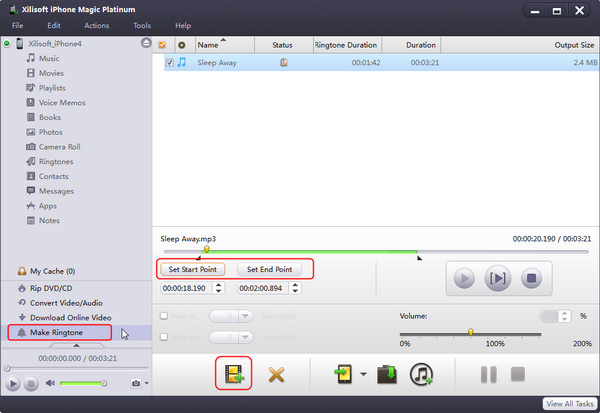The image size is (600, 413).
Task: Click the export to folder icon
Action: click(387, 375)
